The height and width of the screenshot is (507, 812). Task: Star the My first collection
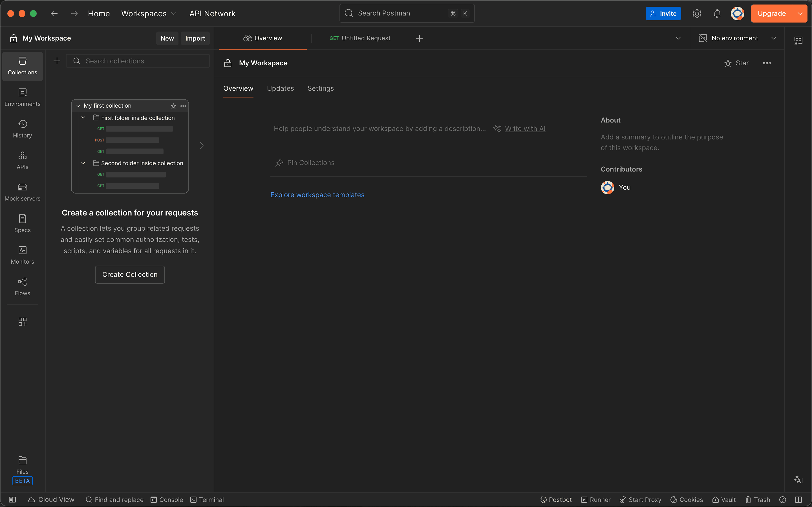coord(173,106)
